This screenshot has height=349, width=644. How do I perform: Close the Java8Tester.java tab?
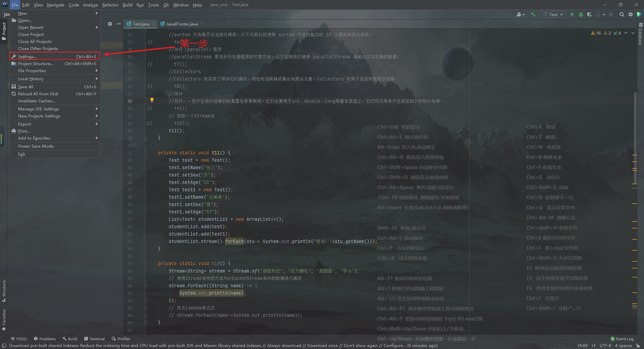click(x=202, y=24)
